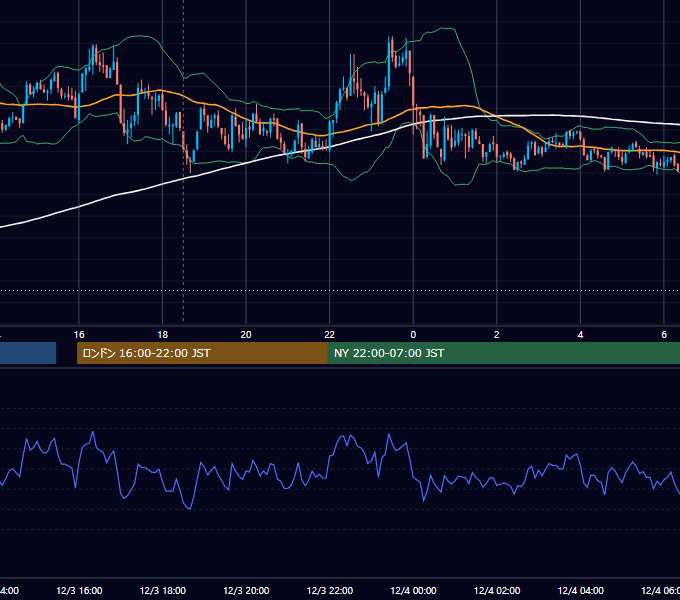This screenshot has width=680, height=600.
Task: Click the 12/3 18:00 date label
Action: [163, 591]
